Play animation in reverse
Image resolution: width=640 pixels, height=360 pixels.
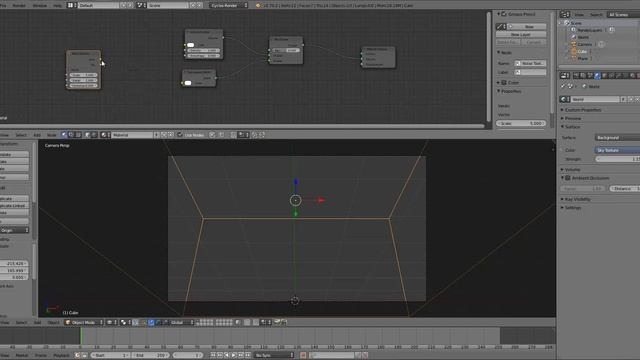coord(227,355)
